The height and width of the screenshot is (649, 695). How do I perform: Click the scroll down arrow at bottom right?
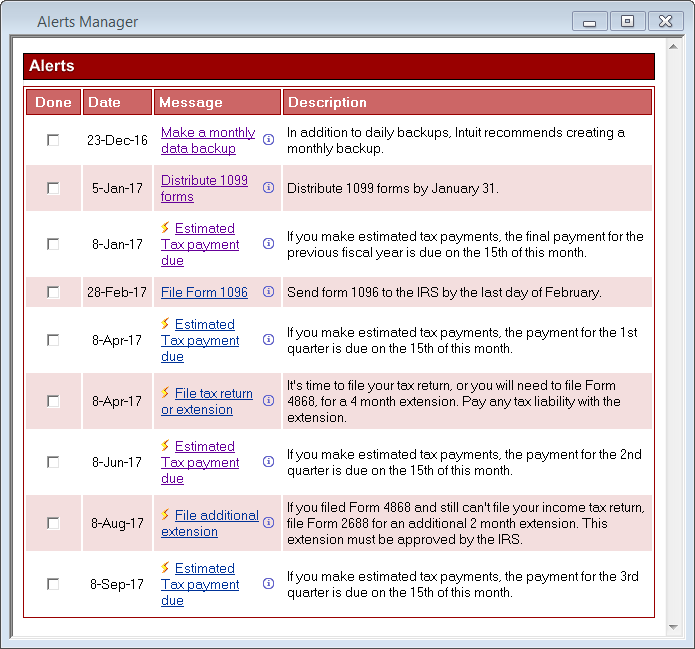[672, 628]
